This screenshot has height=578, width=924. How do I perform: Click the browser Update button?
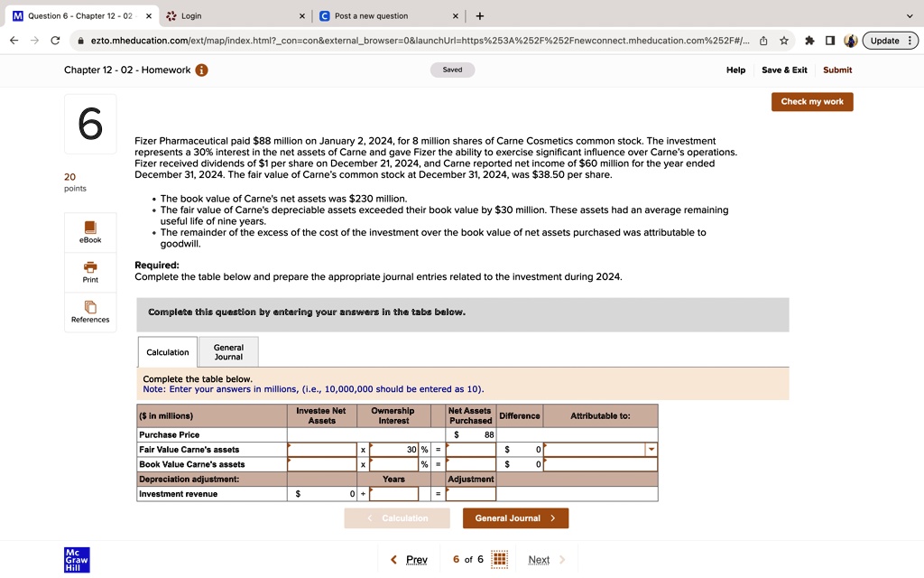click(x=891, y=41)
